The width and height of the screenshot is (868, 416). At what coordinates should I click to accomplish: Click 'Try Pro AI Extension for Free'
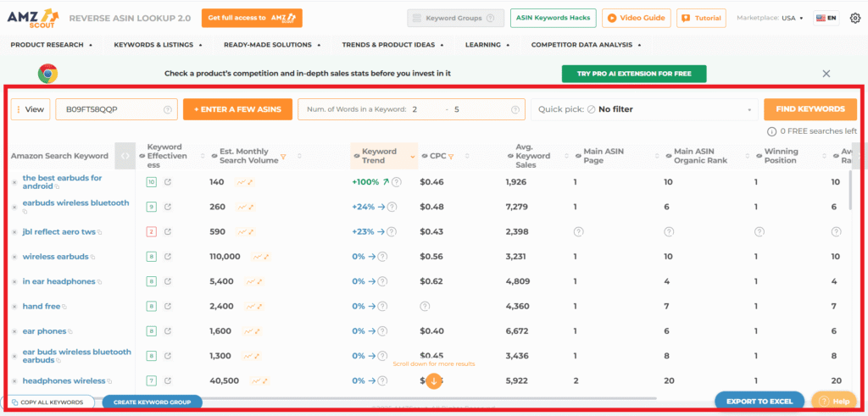(634, 74)
